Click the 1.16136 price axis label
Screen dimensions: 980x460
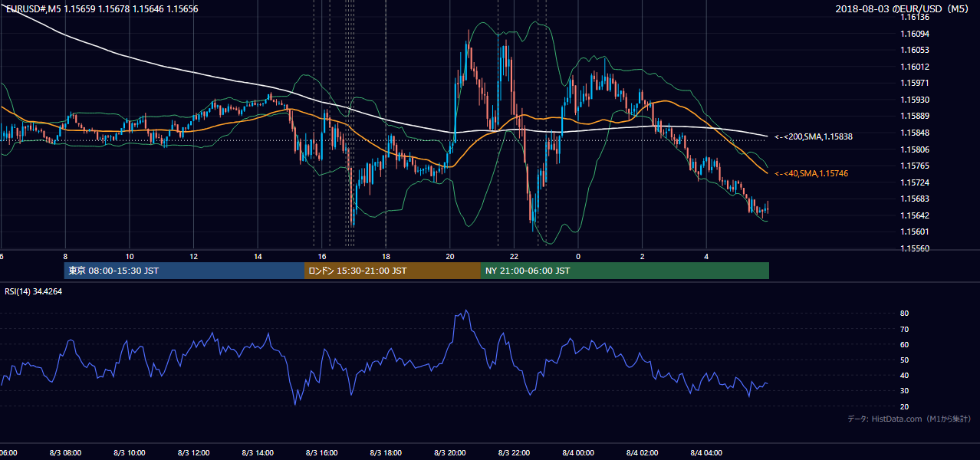[x=916, y=17]
